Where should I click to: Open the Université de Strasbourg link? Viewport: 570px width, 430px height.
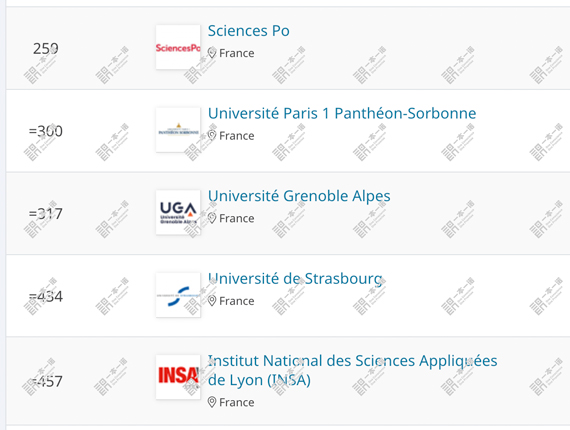[295, 279]
